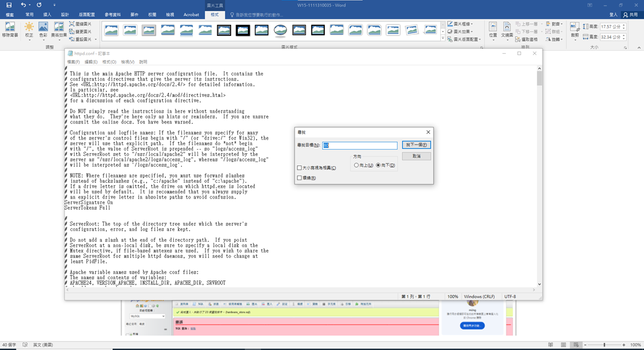Check the 環繞 wrap around checkbox
Image resolution: width=644 pixels, height=350 pixels.
[300, 178]
